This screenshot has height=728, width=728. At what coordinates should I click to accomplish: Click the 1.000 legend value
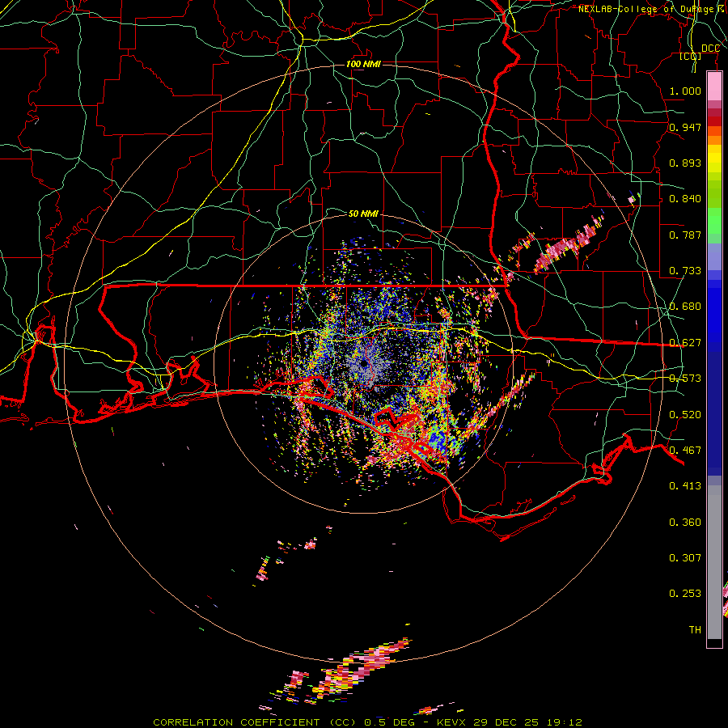tap(685, 91)
